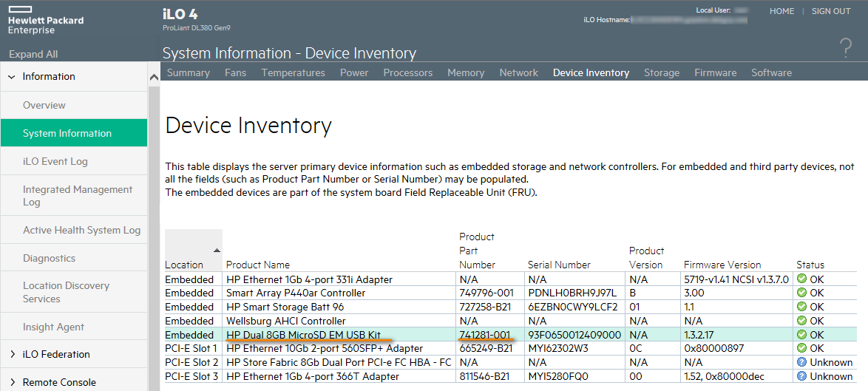Select the Temperatures tab
The image size is (868, 391).
click(293, 72)
